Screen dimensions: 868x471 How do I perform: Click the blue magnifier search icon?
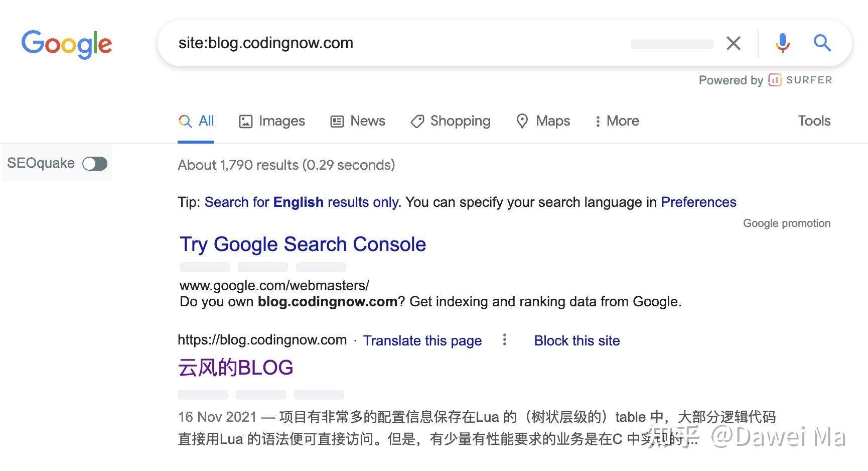point(822,43)
